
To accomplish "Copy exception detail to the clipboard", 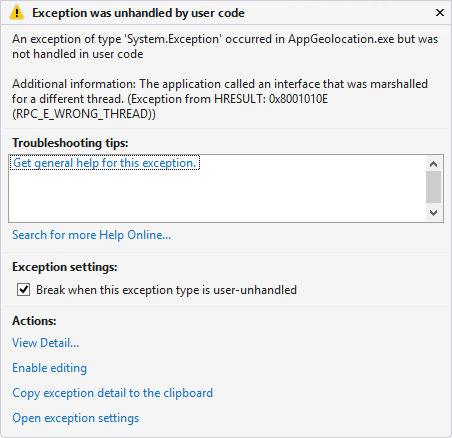I will coord(112,393).
